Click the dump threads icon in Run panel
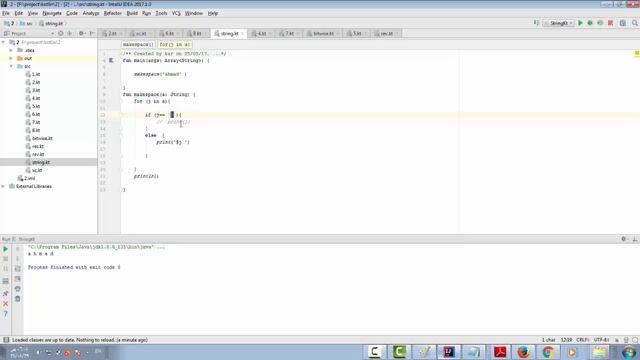 click(x=6, y=281)
